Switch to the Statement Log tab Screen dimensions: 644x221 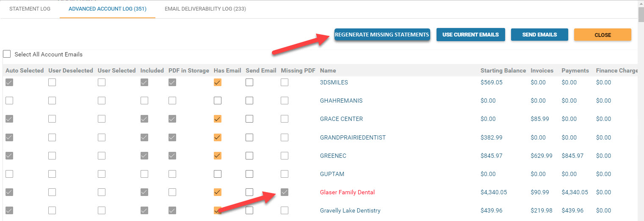pos(30,9)
